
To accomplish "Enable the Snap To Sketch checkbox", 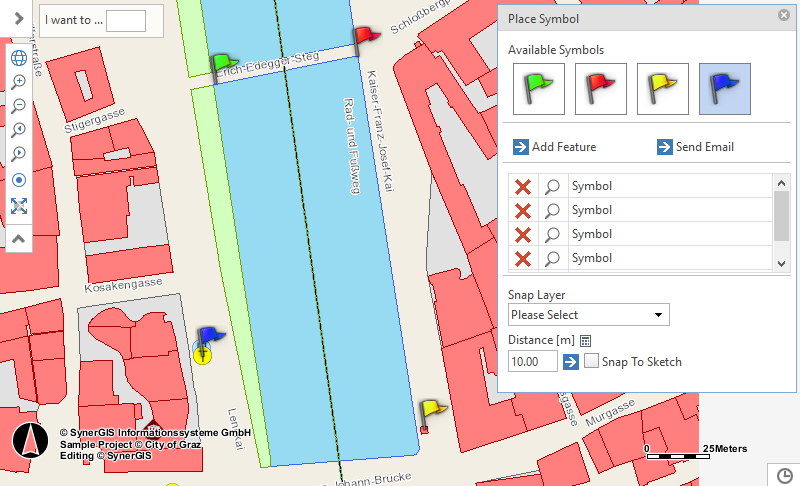I will coord(592,362).
